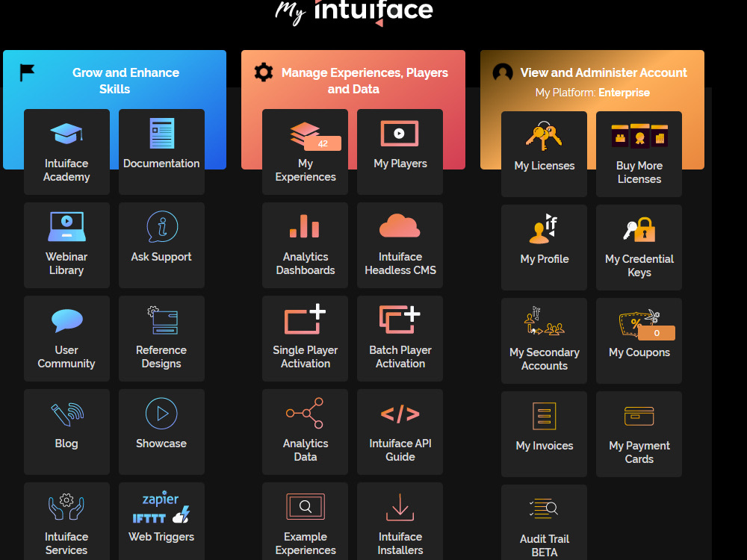Click the gear icon in Manage Experiences header
747x560 pixels.
point(264,72)
